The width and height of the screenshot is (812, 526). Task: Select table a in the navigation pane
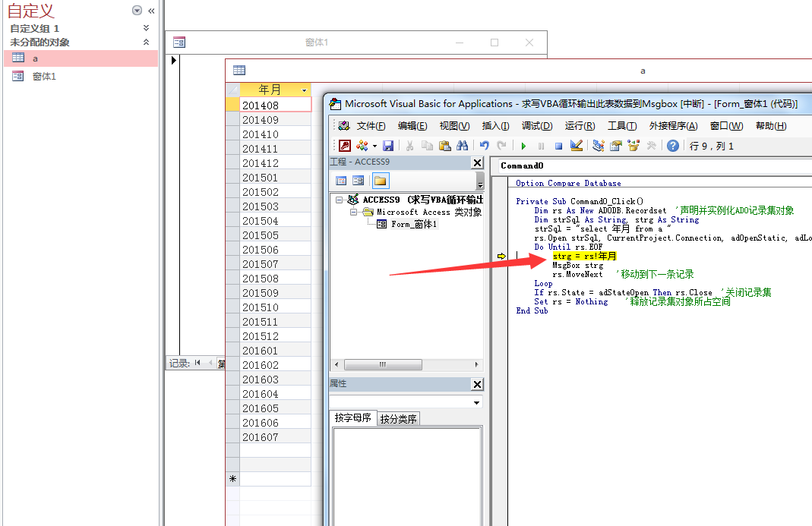[x=81, y=58]
